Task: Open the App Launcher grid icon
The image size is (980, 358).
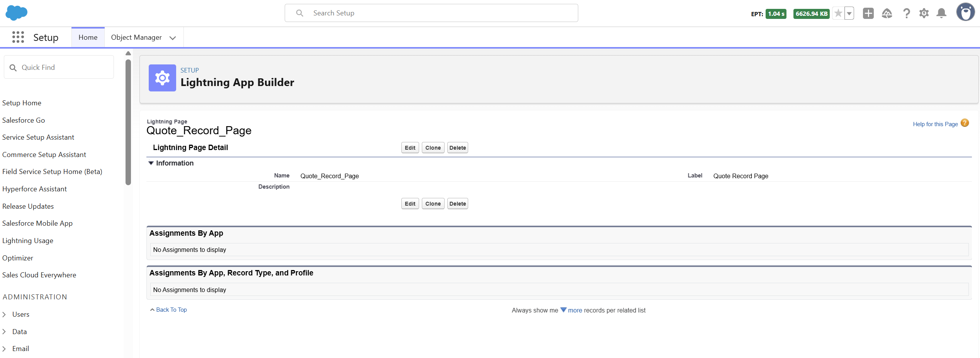Action: 18,37
